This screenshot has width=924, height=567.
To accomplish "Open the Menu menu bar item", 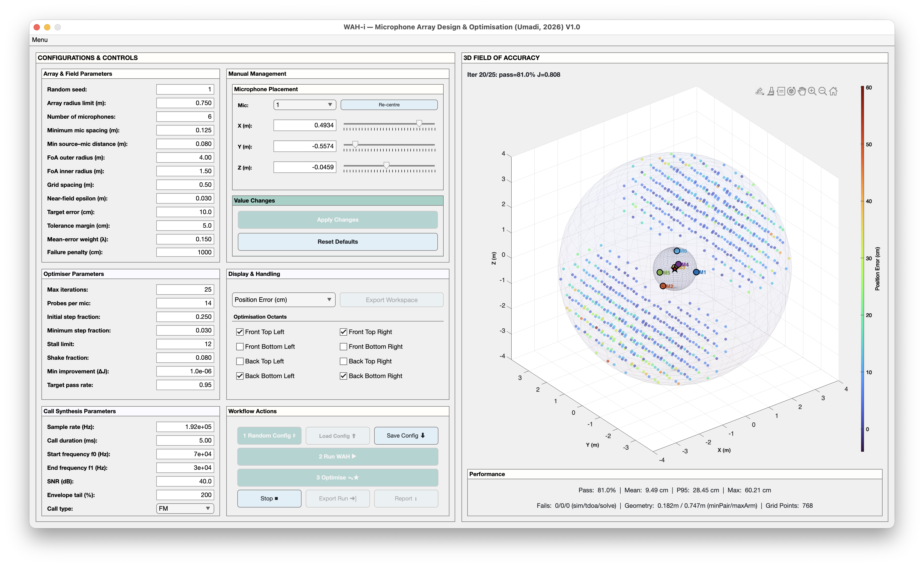I will tap(40, 40).
